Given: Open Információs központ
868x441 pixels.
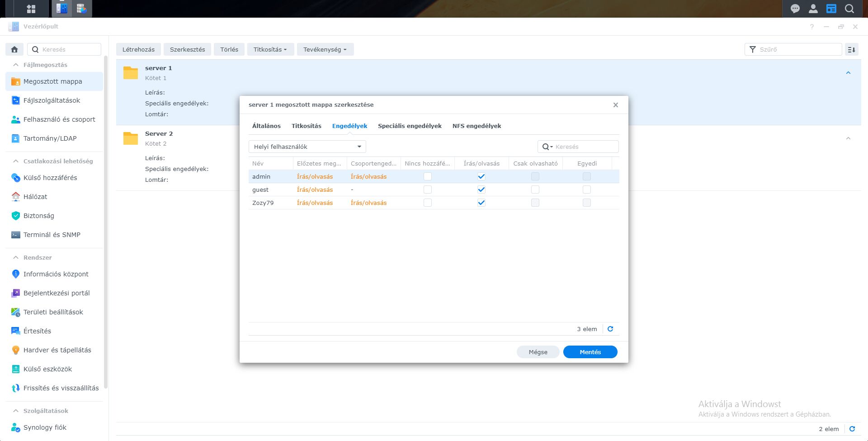Looking at the screenshot, I should [54, 274].
